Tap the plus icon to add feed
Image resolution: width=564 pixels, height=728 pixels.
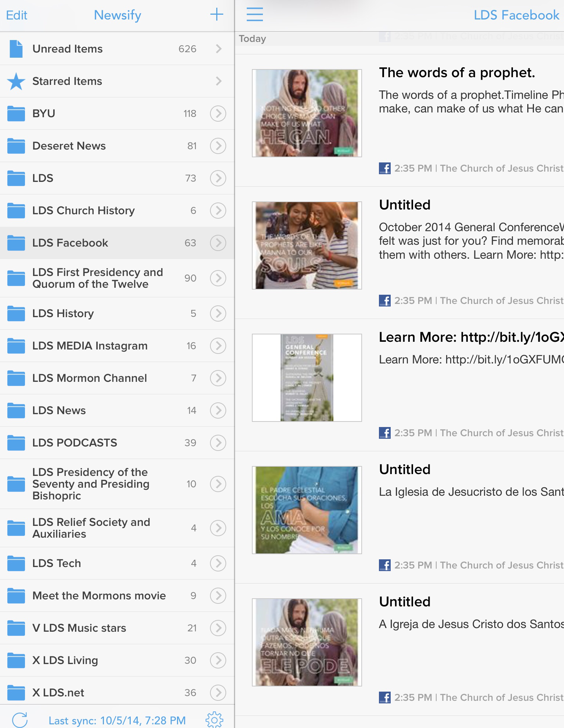pos(217,15)
